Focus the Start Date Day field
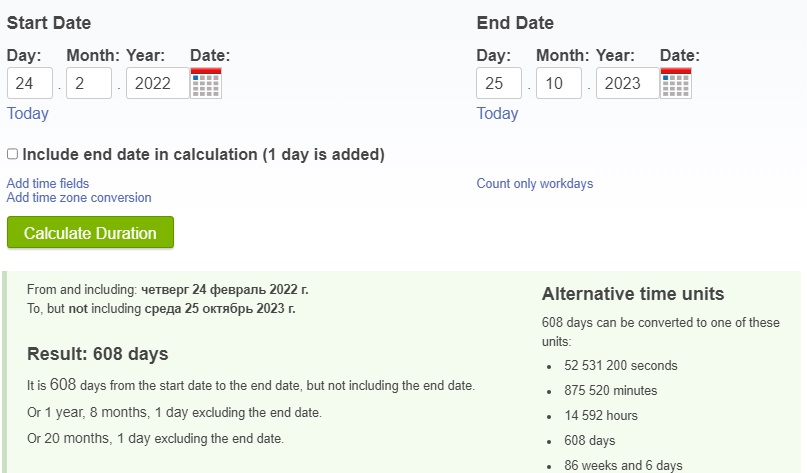This screenshot has height=473, width=807. pos(30,83)
